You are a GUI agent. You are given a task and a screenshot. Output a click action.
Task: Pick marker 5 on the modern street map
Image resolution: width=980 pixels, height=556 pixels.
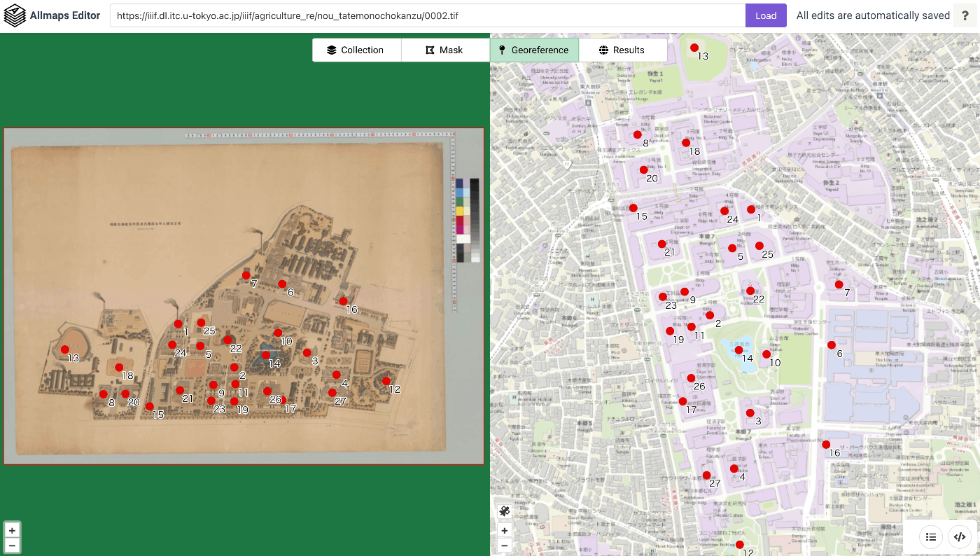pyautogui.click(x=732, y=248)
